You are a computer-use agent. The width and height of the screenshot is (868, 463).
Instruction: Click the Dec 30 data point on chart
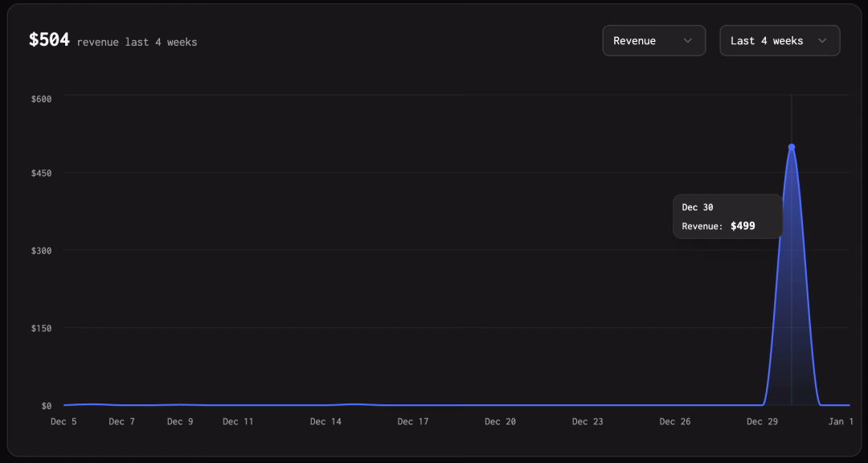(x=792, y=147)
